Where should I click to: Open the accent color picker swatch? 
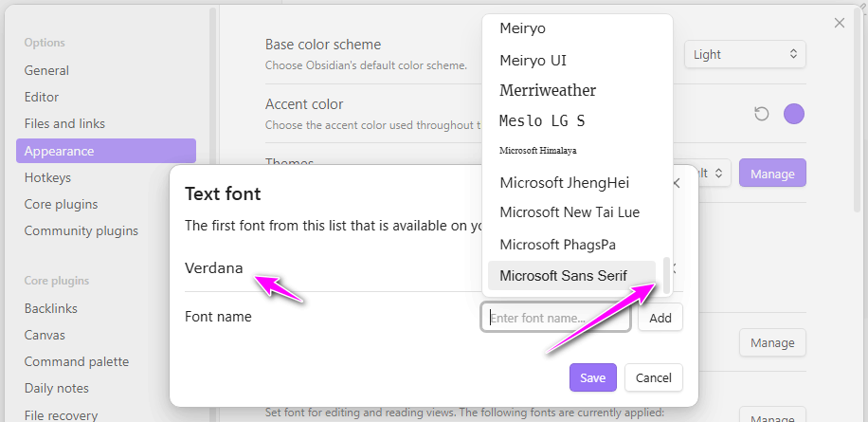[x=794, y=115]
